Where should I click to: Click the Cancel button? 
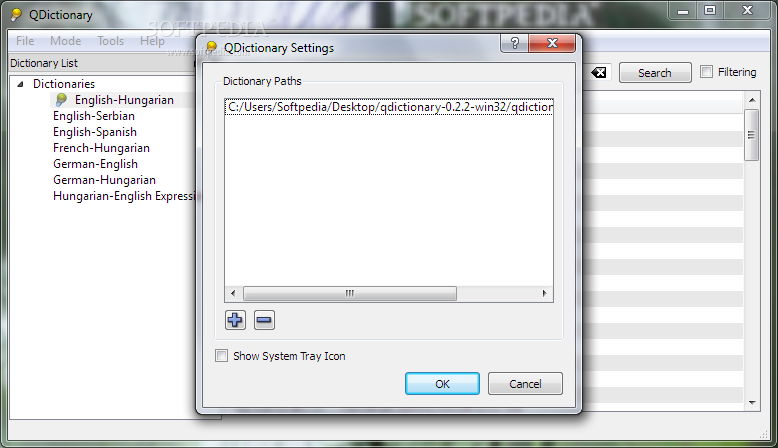(x=525, y=384)
